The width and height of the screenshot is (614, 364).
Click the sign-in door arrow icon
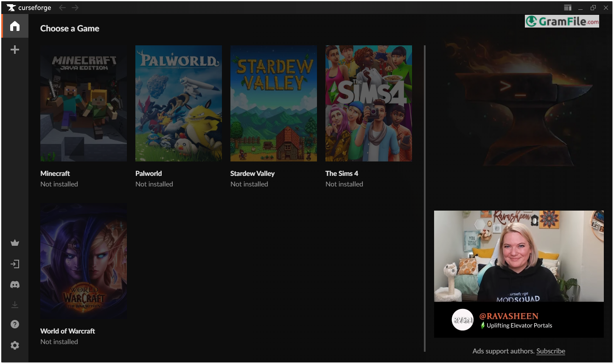click(x=15, y=264)
